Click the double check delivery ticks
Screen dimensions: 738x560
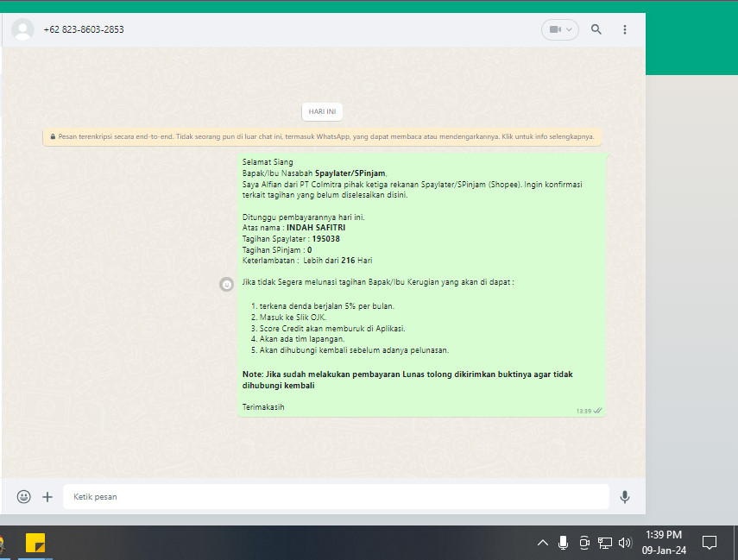click(x=597, y=411)
